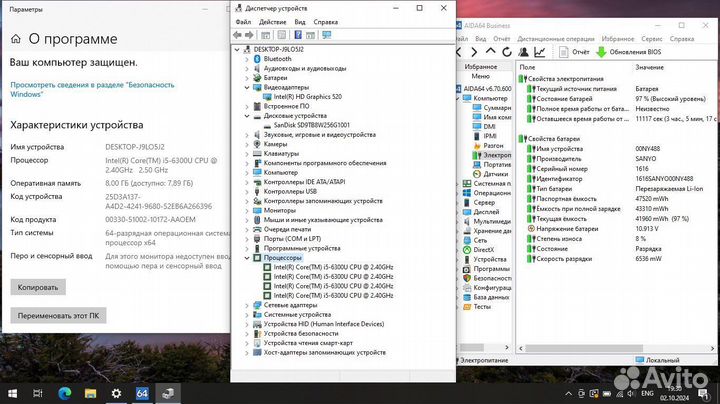Click Переименовать этот ПК button

(x=58, y=316)
